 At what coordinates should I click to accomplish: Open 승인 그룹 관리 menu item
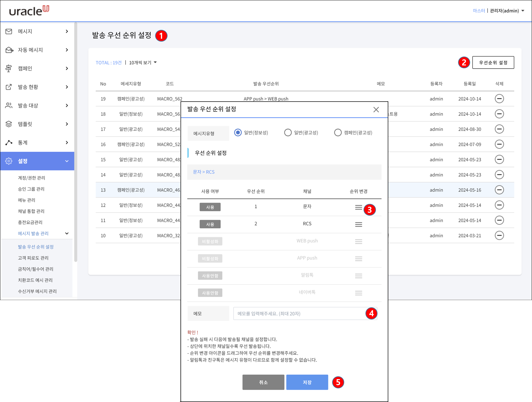coord(31,189)
